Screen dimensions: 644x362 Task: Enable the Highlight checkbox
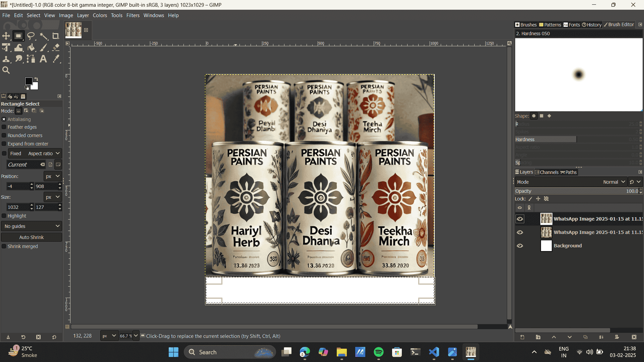pyautogui.click(x=4, y=216)
